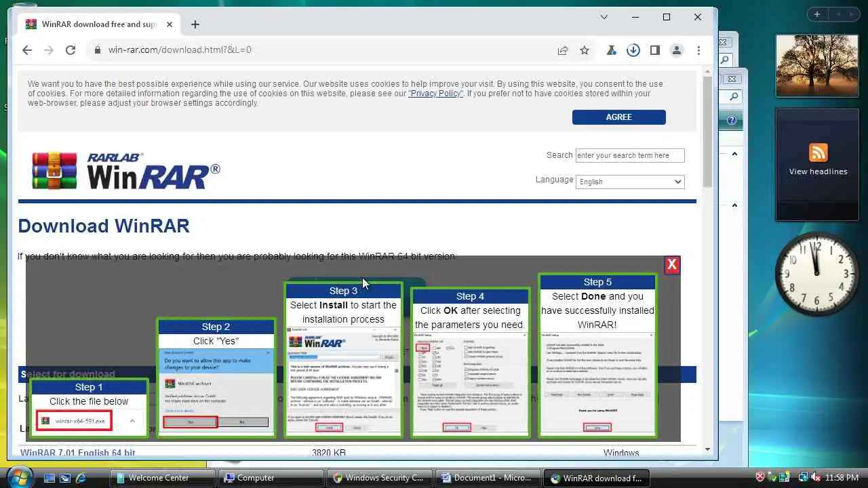Open Chrome Labs flask icon

pyautogui.click(x=612, y=50)
